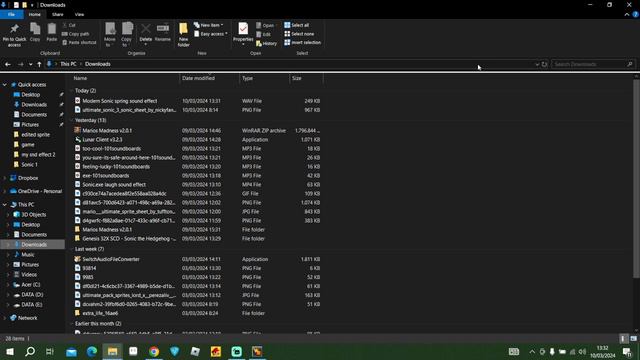Open the Copy to ribbon button
This screenshot has width=640, height=360.
[x=127, y=35]
